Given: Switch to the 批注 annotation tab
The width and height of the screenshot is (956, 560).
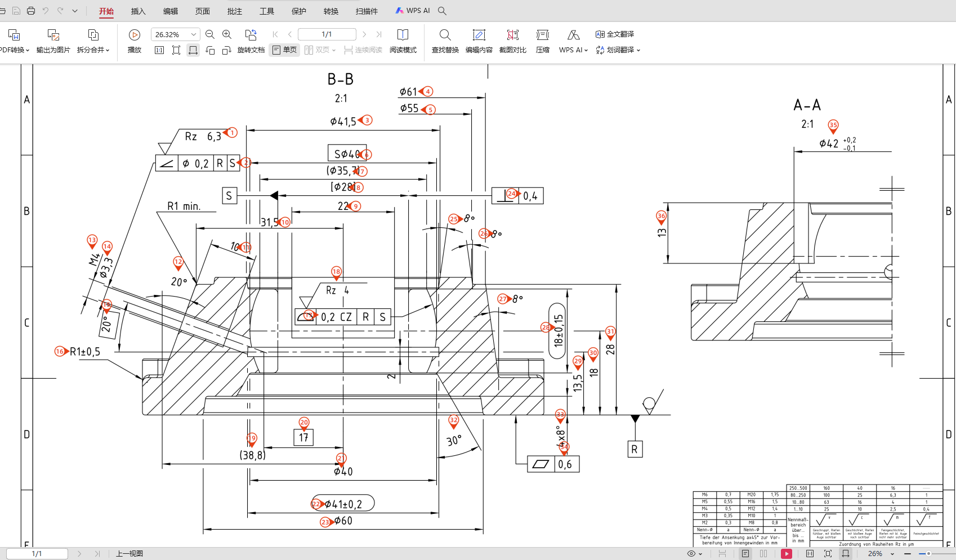Looking at the screenshot, I should pyautogui.click(x=235, y=11).
